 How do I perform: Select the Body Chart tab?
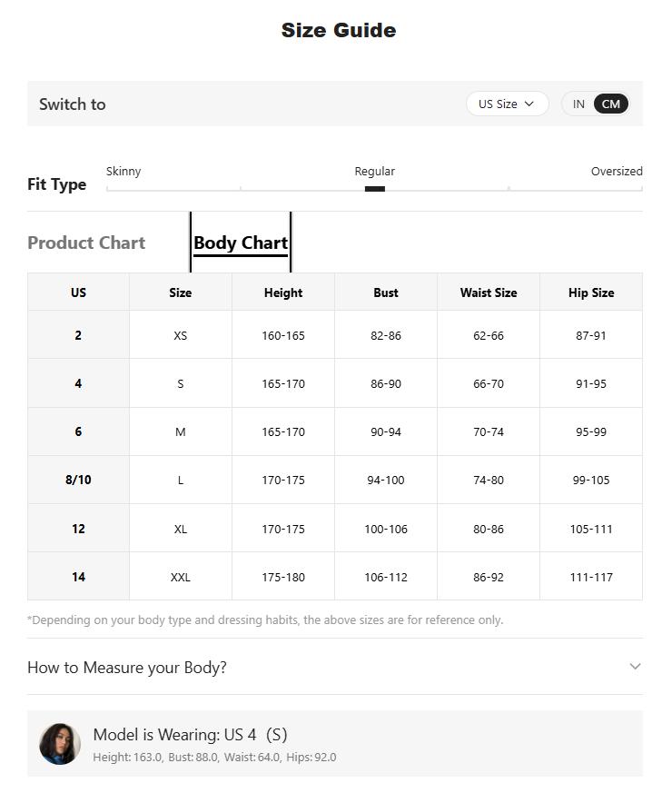241,243
